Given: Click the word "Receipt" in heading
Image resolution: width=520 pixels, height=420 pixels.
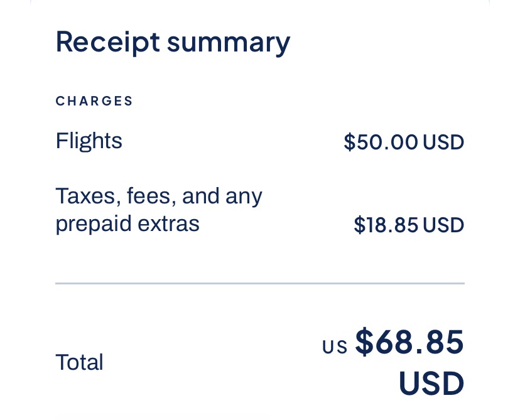Looking at the screenshot, I should (107, 42).
